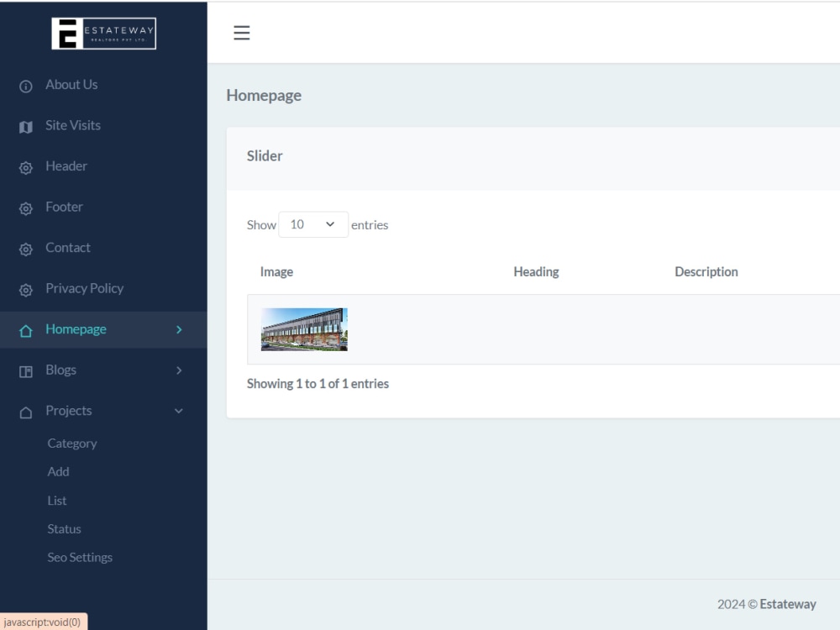Screen dimensions: 840x630
Task: Go to the Footer settings page
Action: [x=64, y=207]
